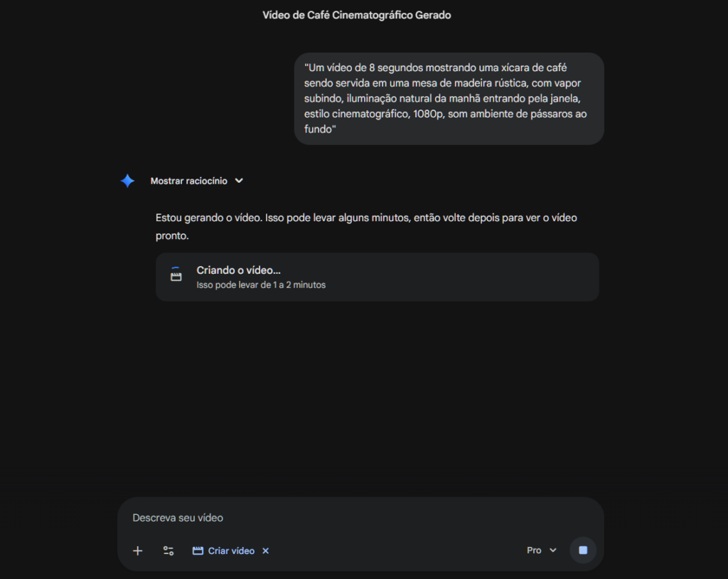The height and width of the screenshot is (579, 728).
Task: Click the user prompt message bubble
Action: [x=449, y=98]
